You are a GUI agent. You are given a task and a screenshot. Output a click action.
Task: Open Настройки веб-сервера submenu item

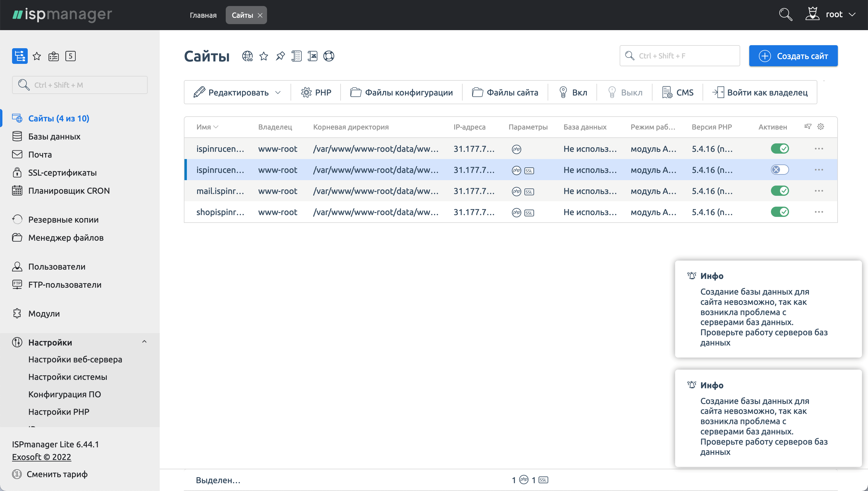pyautogui.click(x=75, y=359)
